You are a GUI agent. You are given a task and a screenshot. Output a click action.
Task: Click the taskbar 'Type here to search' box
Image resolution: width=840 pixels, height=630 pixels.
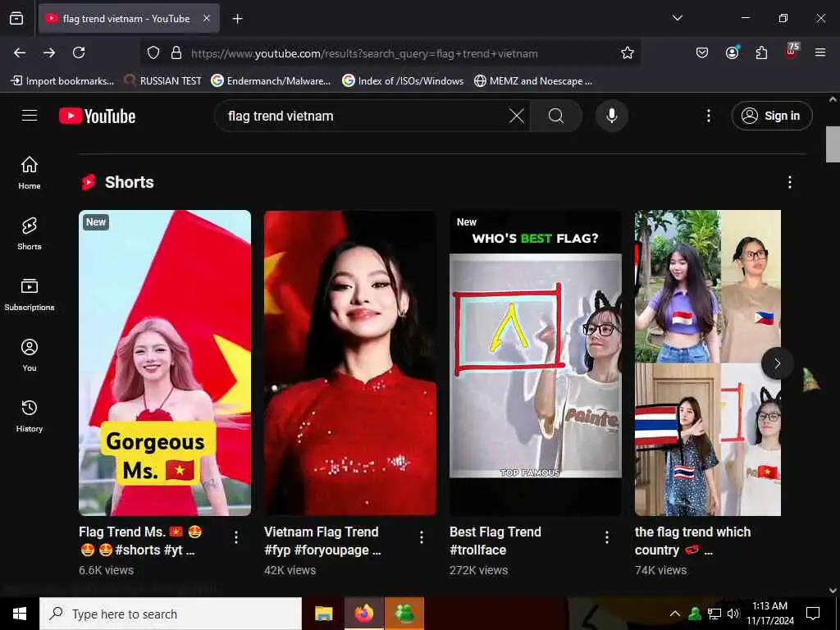click(171, 614)
